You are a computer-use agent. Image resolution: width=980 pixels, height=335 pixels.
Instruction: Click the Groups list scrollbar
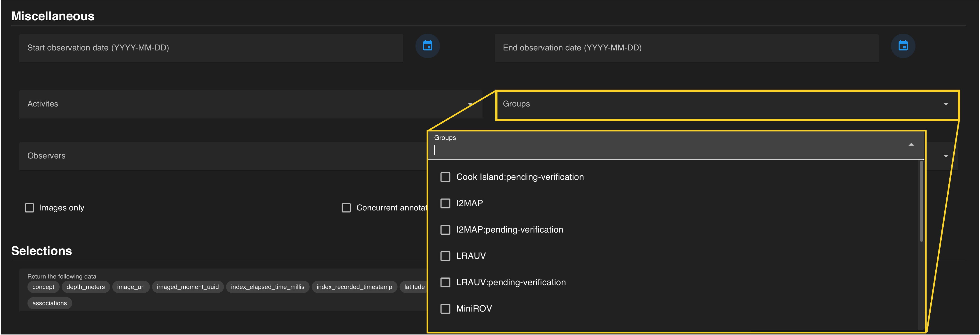click(921, 202)
